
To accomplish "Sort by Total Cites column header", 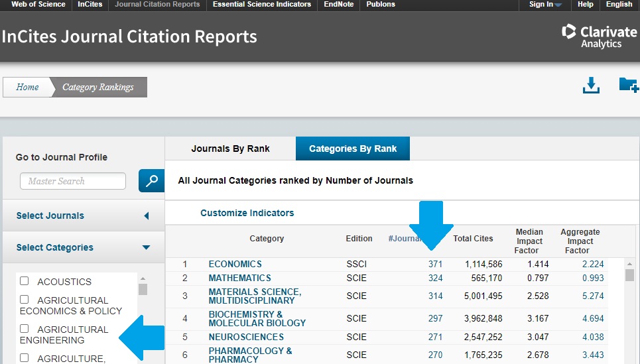I will coord(473,238).
